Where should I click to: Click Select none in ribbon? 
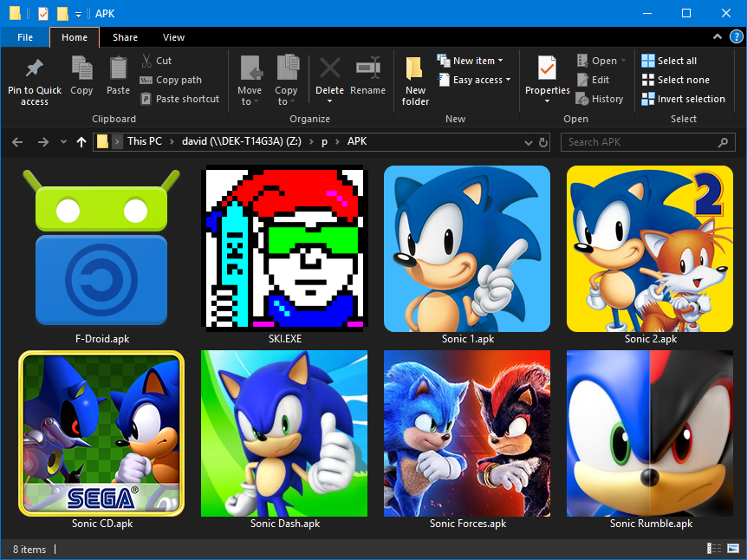[x=676, y=80]
